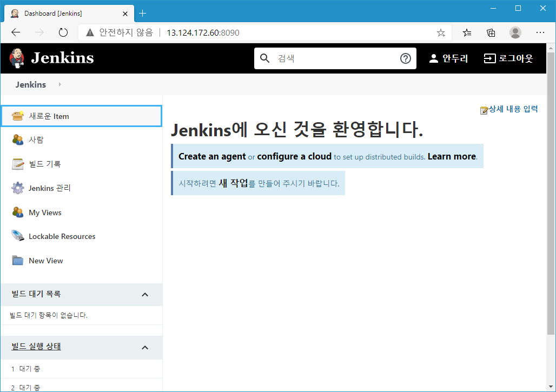Click 빌드 대기 항목이 없습니다 text
556x392 pixels.
49,315
